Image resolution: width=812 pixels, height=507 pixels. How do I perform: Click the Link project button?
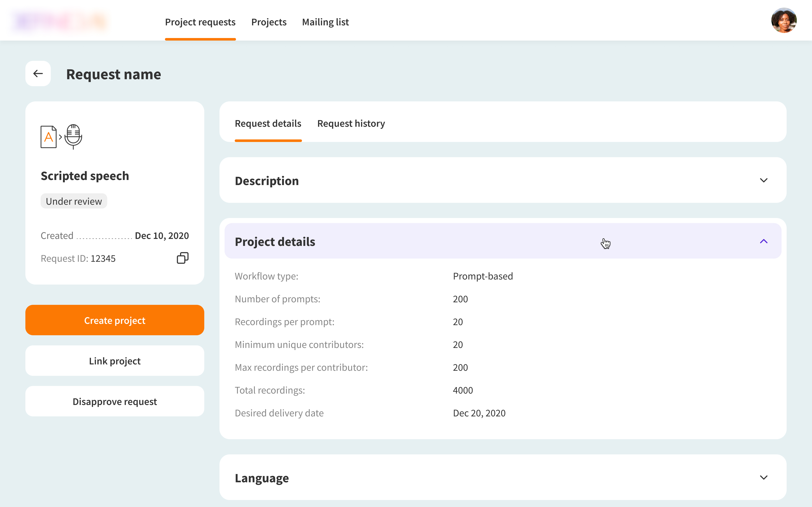pos(115,361)
